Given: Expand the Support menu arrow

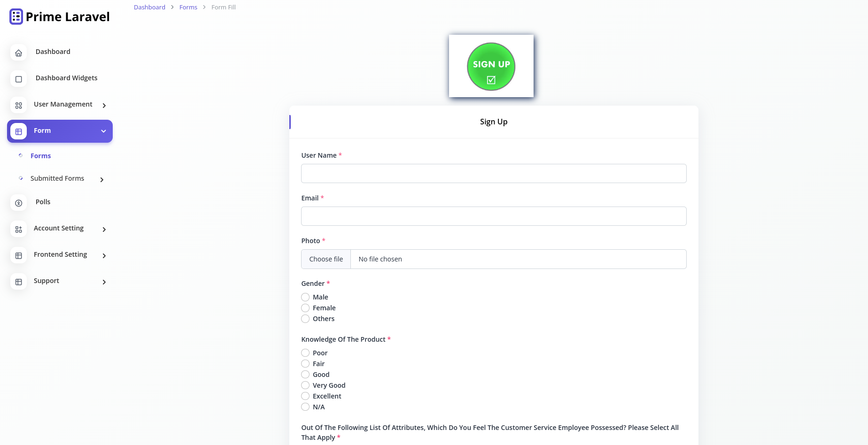Looking at the screenshot, I should (103, 282).
